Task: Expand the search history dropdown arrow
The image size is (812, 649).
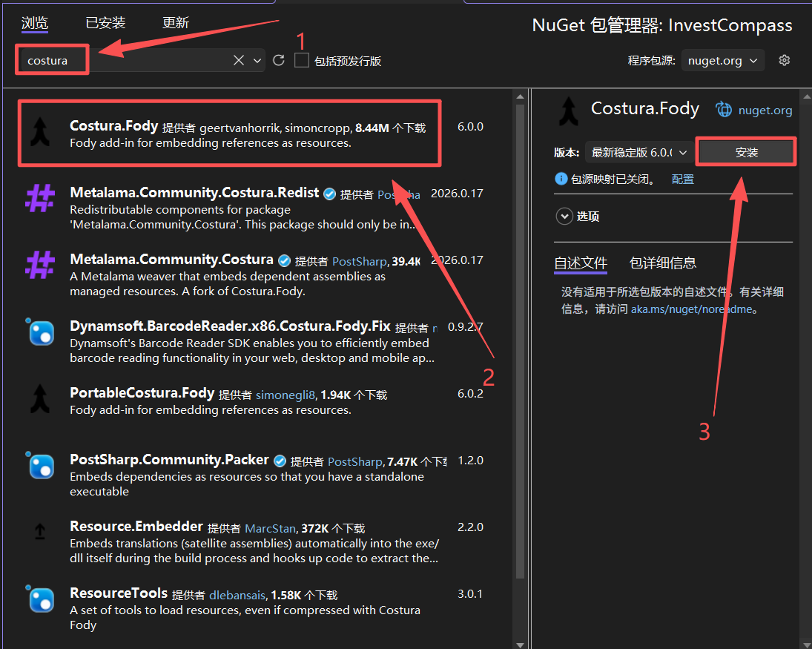Action: [x=257, y=61]
